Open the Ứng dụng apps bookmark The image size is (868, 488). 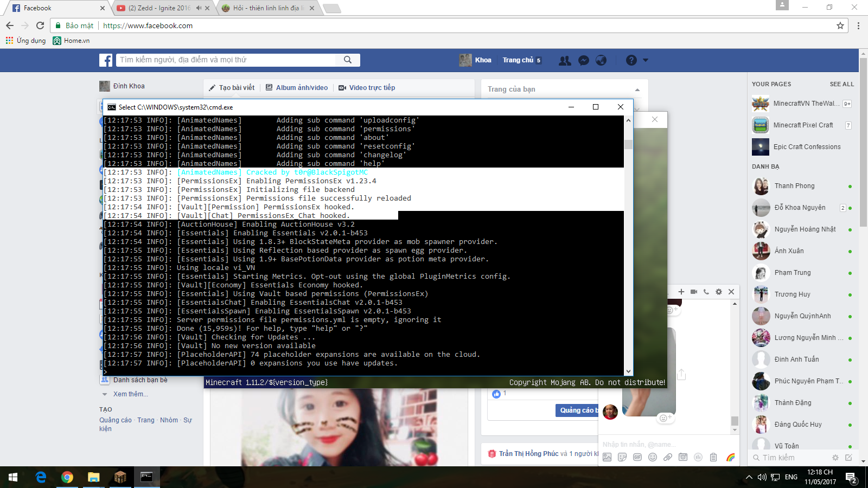(x=25, y=41)
